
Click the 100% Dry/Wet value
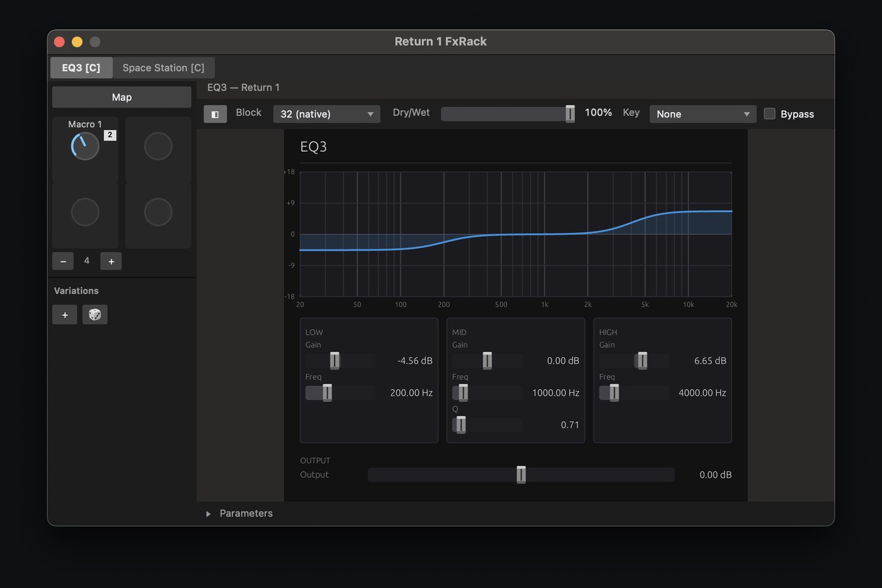pyautogui.click(x=598, y=113)
